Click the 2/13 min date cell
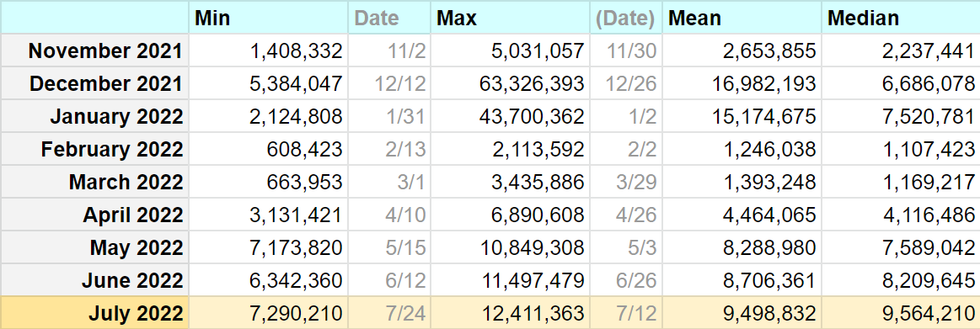980x329 pixels. (389, 149)
